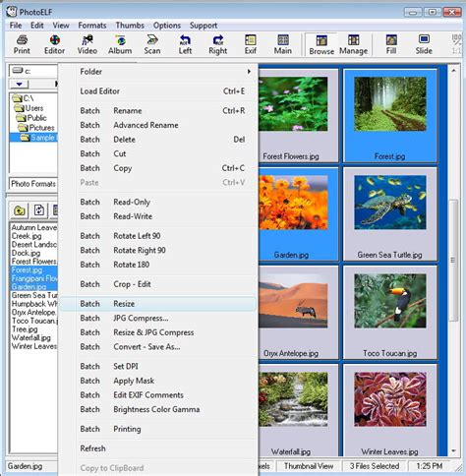
Task: Open the Support menu
Action: pos(204,26)
